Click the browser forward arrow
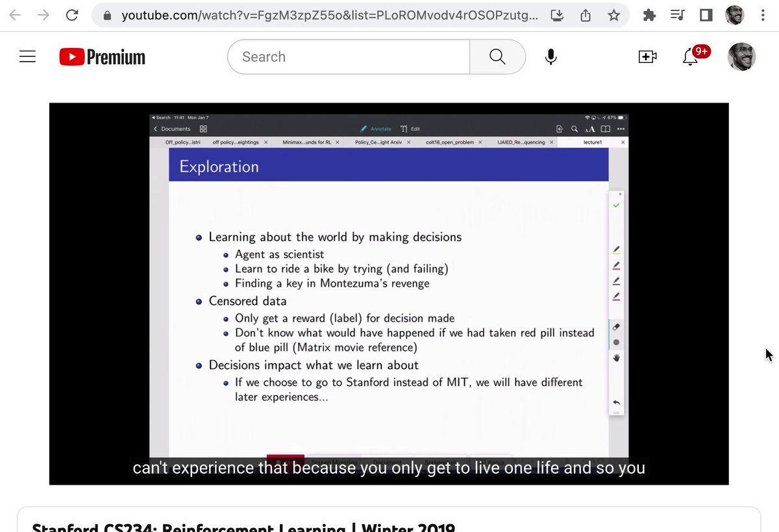This screenshot has height=532, width=779. [43, 16]
